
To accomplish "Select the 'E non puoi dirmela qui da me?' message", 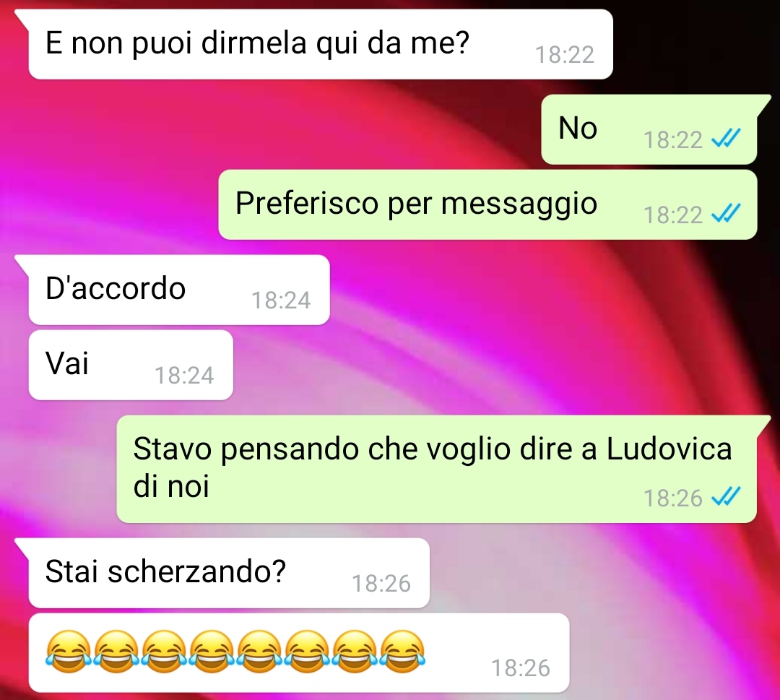I will click(x=320, y=44).
